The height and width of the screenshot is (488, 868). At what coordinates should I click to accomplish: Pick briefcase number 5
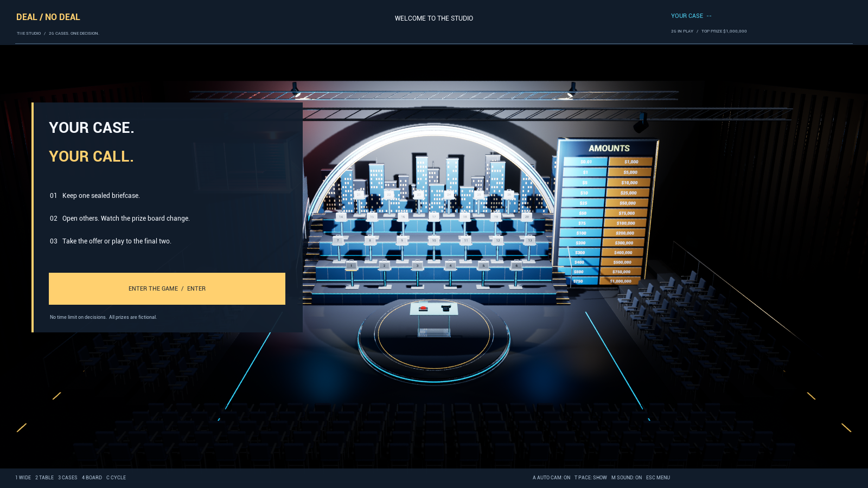point(483,266)
